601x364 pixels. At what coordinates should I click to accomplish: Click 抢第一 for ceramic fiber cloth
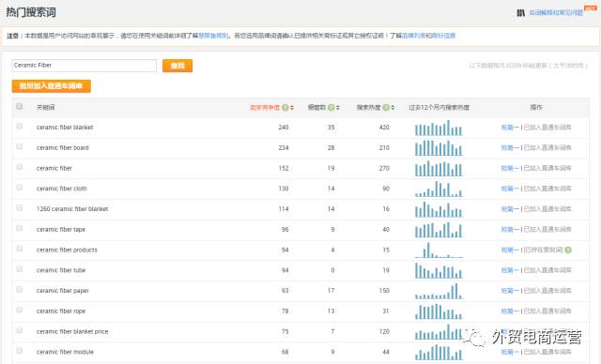(x=510, y=189)
